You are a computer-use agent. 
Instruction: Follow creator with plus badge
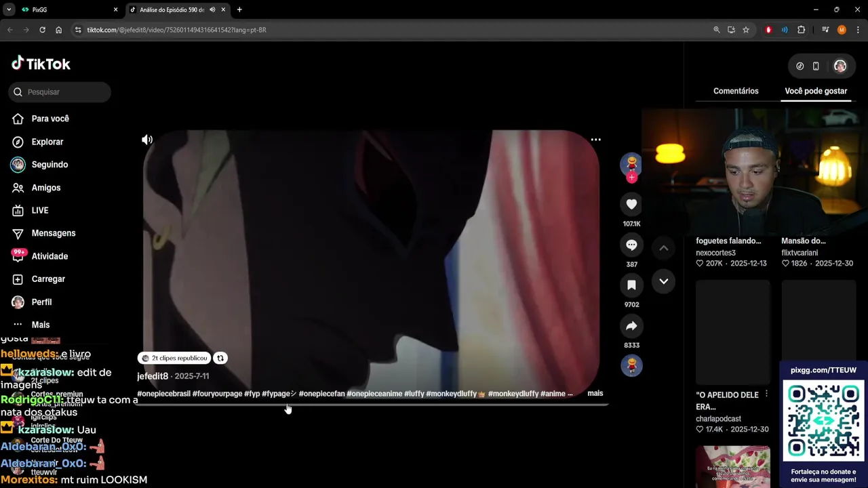click(631, 178)
